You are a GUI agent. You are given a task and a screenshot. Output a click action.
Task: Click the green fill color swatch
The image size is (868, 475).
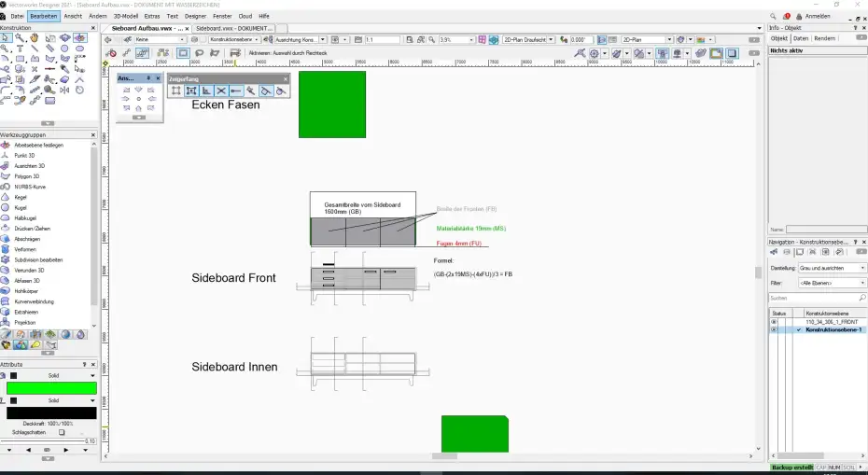(x=51, y=388)
